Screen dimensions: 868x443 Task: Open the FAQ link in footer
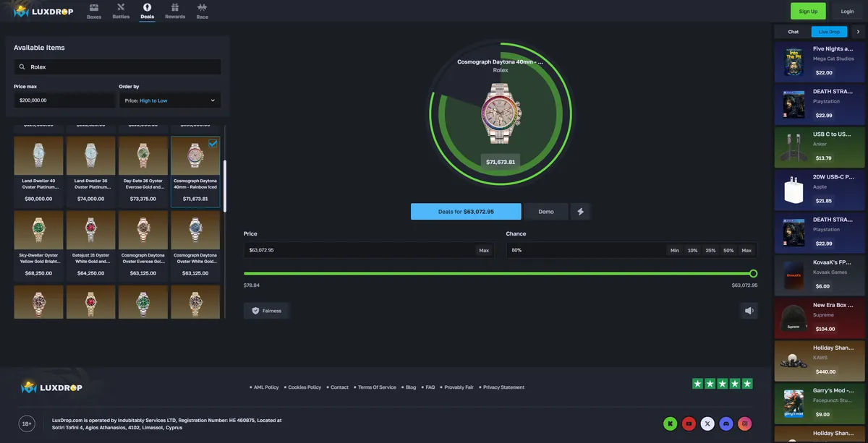tap(429, 387)
